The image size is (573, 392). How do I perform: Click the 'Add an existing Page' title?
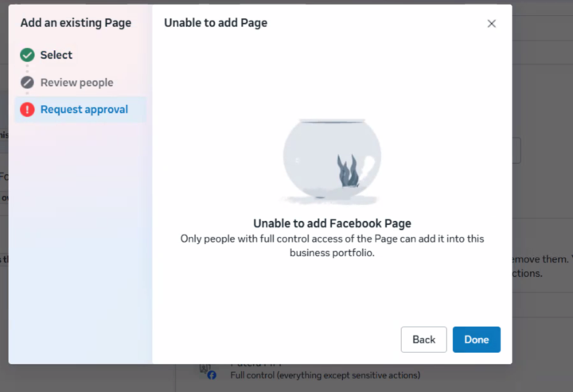tap(76, 23)
